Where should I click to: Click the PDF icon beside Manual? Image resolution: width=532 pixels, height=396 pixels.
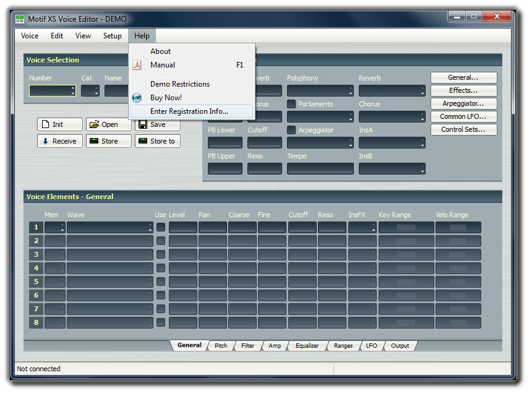[x=137, y=65]
